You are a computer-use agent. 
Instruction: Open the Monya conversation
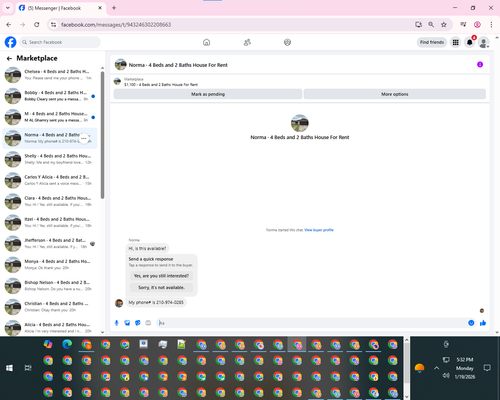pos(50,265)
